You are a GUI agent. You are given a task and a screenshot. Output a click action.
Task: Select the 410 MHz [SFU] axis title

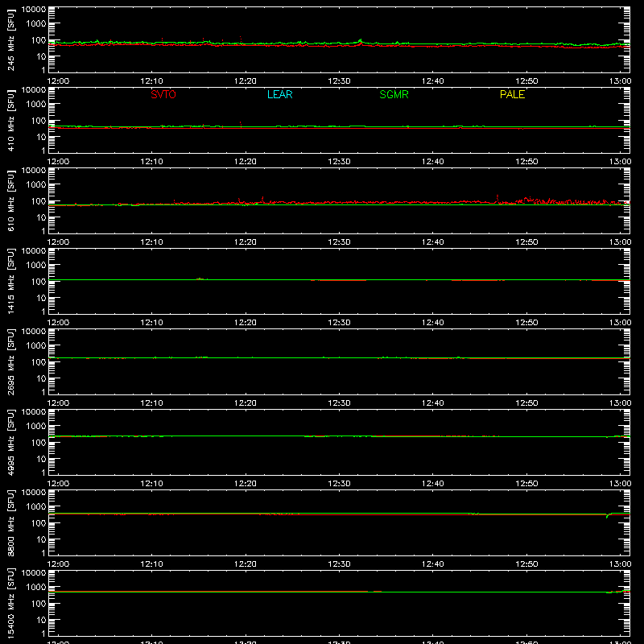point(11,120)
